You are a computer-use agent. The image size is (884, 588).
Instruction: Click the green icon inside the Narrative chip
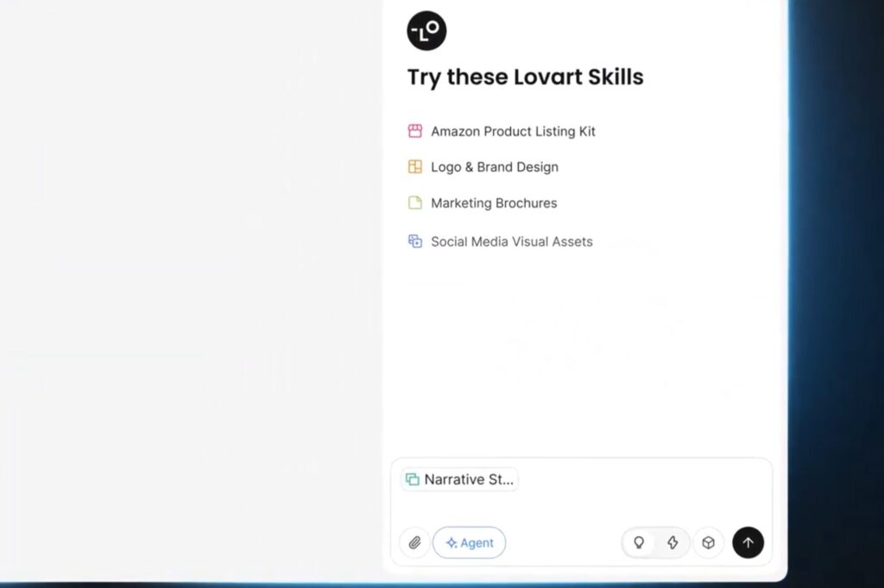(413, 479)
